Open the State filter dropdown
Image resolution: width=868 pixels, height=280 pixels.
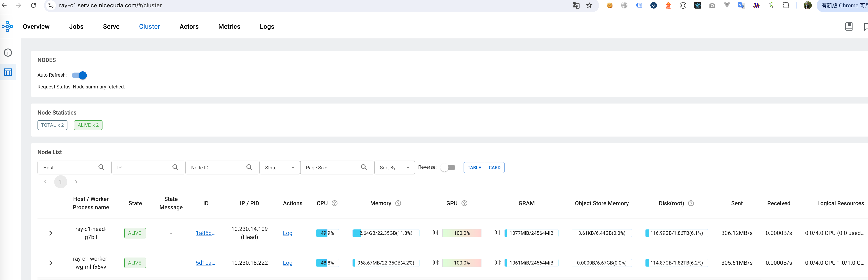tap(280, 168)
